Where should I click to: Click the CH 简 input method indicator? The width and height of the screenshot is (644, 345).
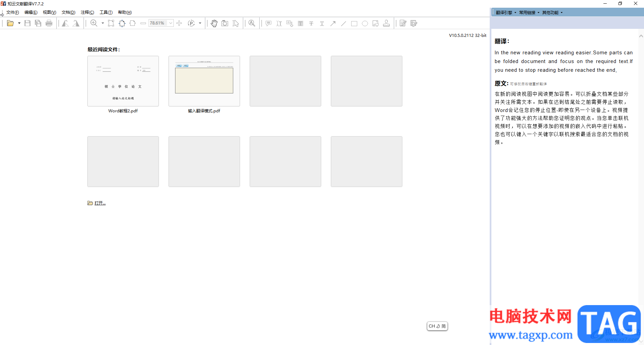click(437, 326)
